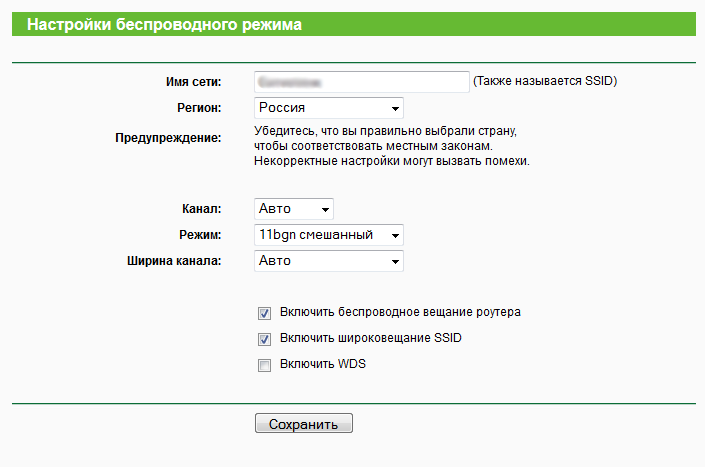This screenshot has height=467, width=705.
Task: Open the Режим dropdown showing 11bgn смешанный
Action: (329, 235)
